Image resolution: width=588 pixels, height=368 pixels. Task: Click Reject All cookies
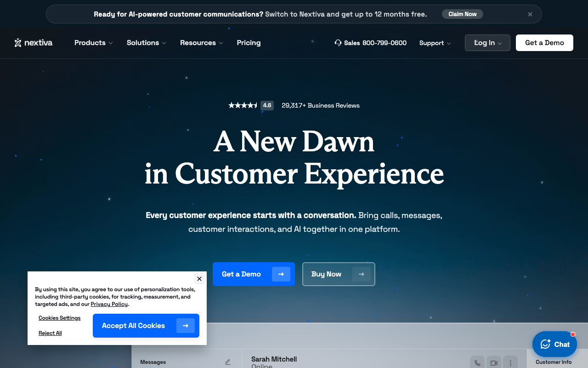(50, 333)
